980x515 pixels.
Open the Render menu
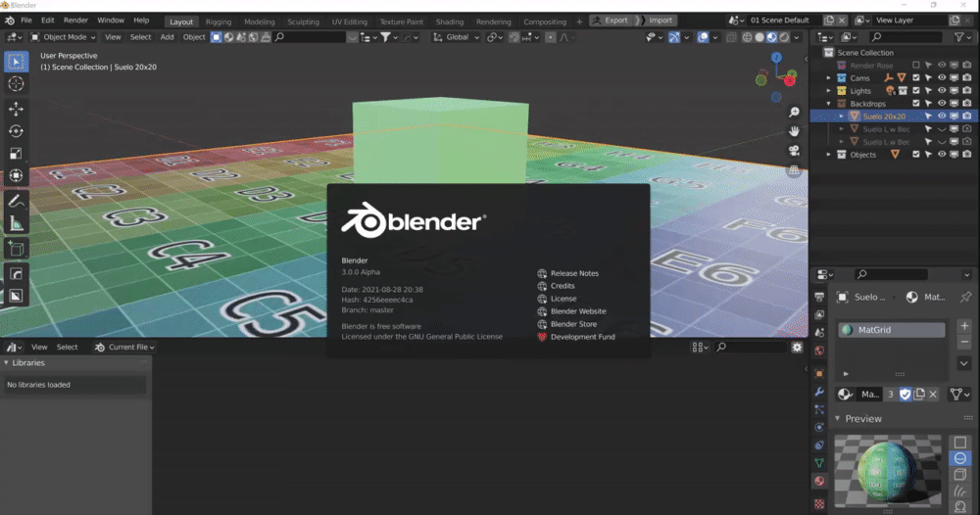75,21
